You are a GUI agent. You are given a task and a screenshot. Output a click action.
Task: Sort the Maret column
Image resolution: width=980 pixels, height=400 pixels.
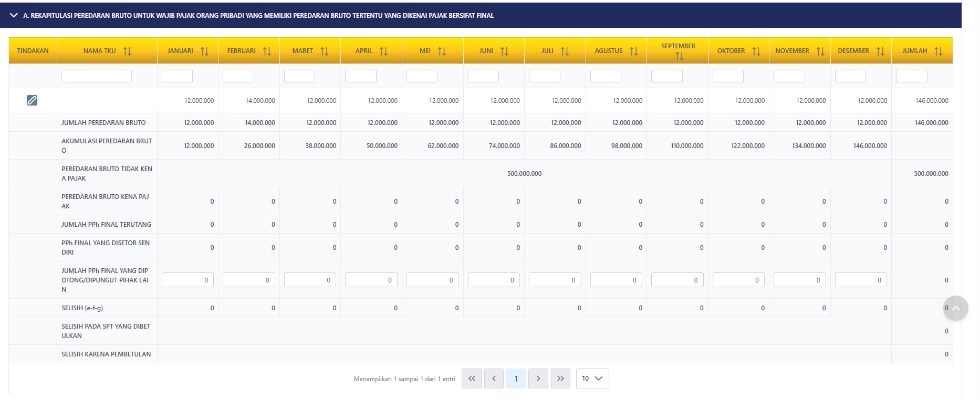tap(324, 51)
